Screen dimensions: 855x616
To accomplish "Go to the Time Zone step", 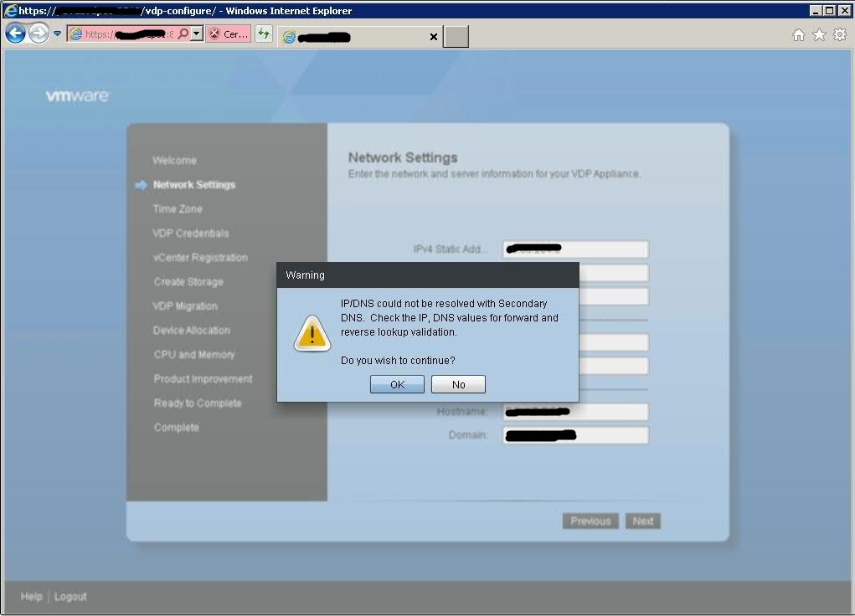I will coord(178,208).
